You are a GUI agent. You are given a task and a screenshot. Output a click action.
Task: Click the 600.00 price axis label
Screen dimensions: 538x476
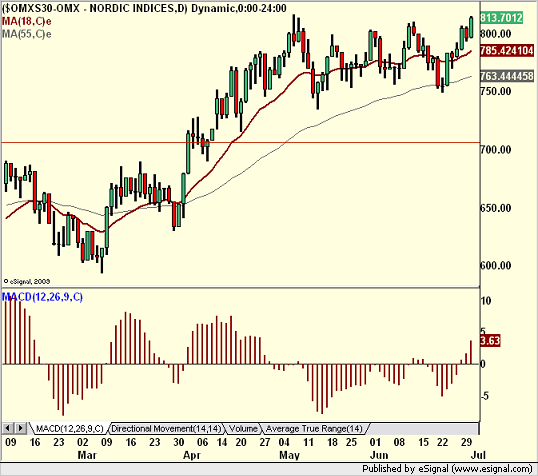(x=496, y=265)
